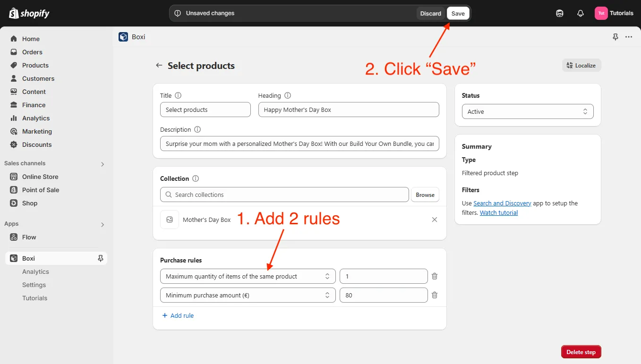Delete the Minimum purchase amount rule
The image size is (641, 364).
coord(435,295)
